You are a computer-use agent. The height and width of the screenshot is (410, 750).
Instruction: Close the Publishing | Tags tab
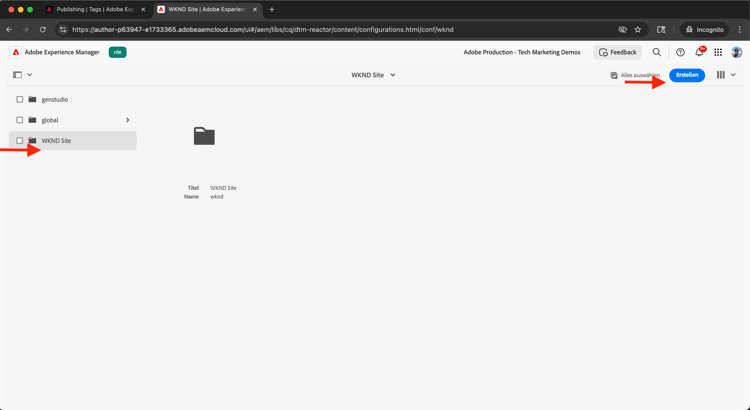(143, 10)
